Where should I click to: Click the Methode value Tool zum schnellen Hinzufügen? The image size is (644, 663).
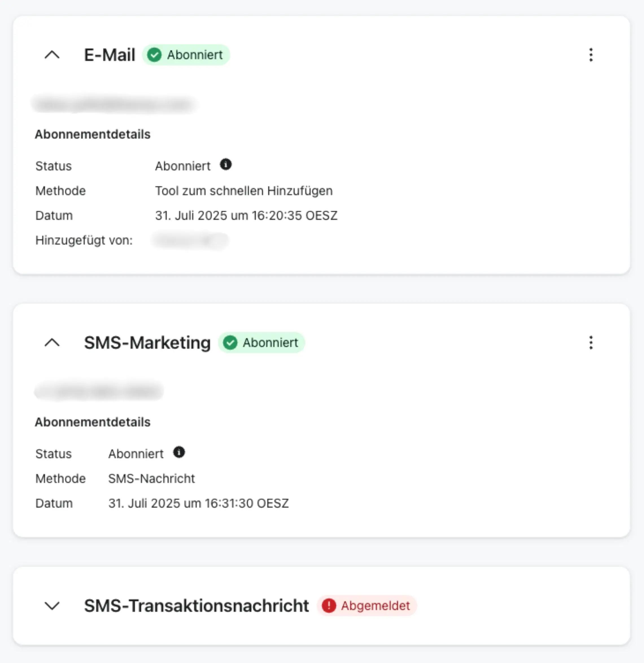point(244,191)
